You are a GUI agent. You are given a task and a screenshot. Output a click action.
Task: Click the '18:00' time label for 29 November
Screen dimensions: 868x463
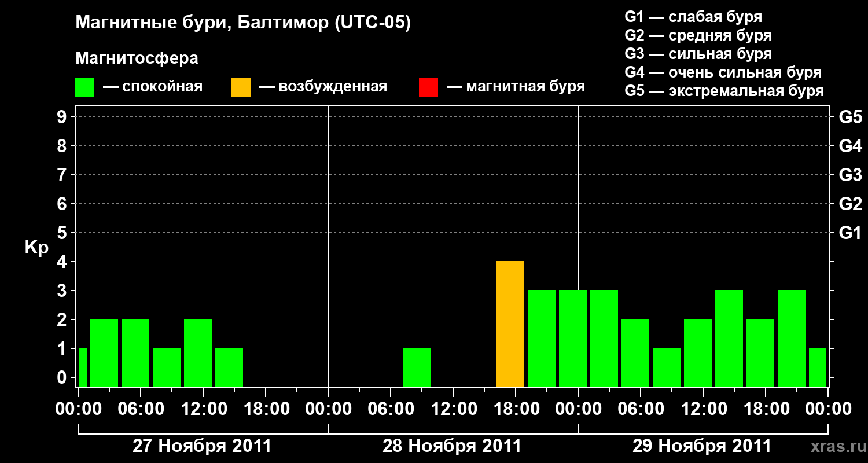pyautogui.click(x=766, y=409)
